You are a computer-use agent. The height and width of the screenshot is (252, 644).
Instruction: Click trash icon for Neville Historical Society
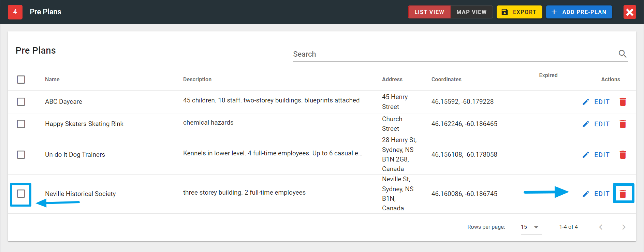click(623, 194)
